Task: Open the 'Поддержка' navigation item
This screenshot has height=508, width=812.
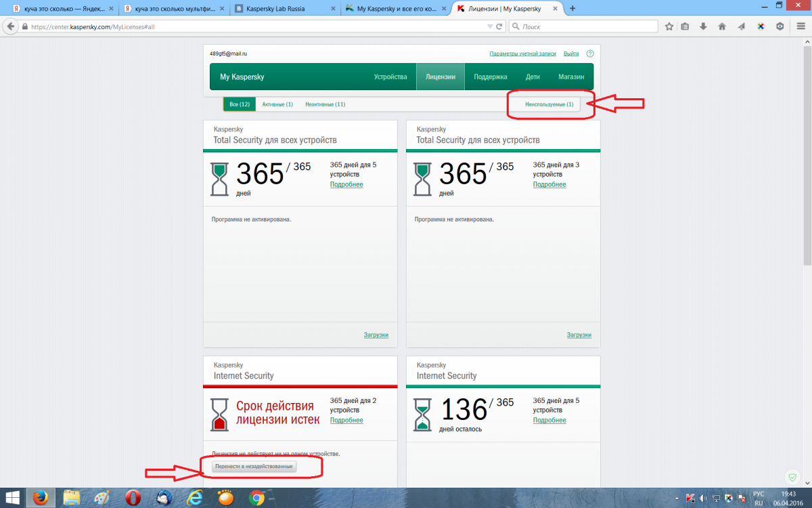Action: coord(491,77)
